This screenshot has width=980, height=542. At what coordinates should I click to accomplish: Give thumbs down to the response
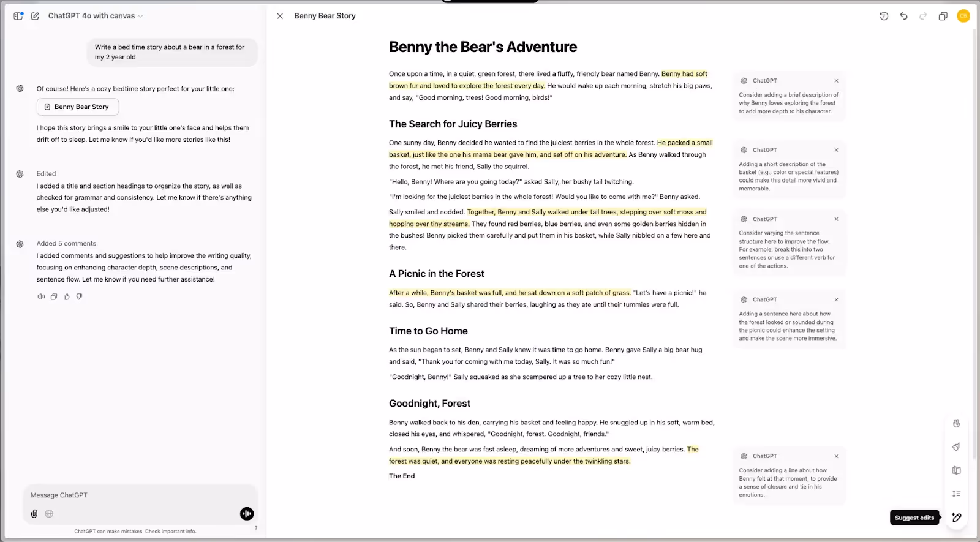79,296
